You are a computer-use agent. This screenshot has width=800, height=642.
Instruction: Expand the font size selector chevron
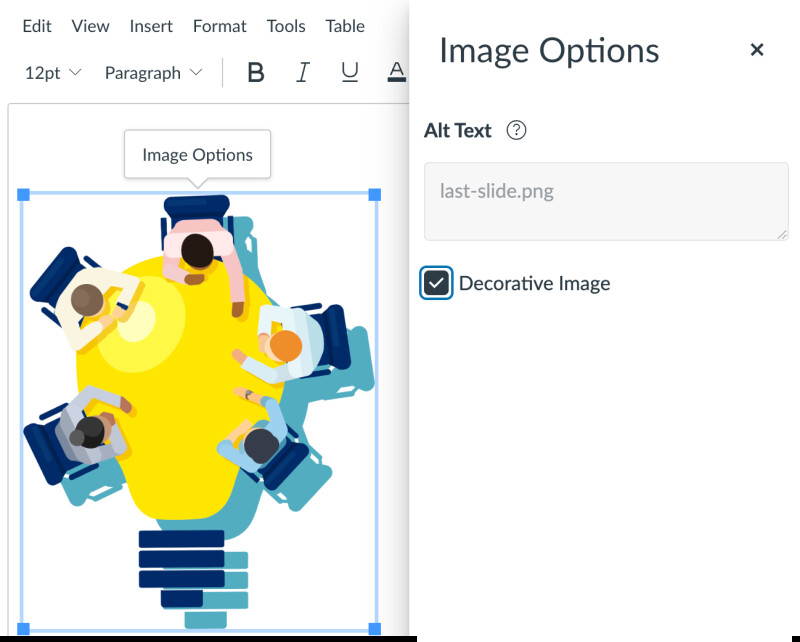(75, 72)
